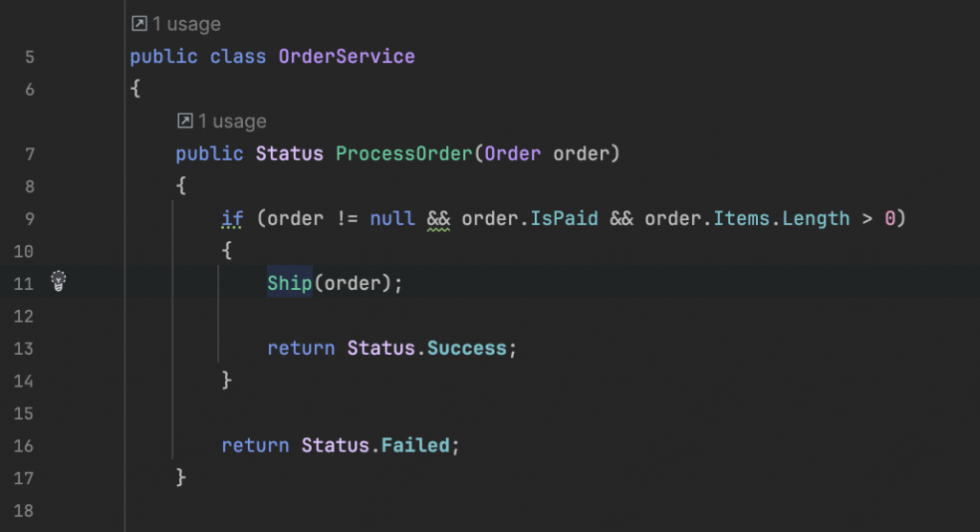Click the Length property in the condition
980x532 pixels.
coord(815,218)
